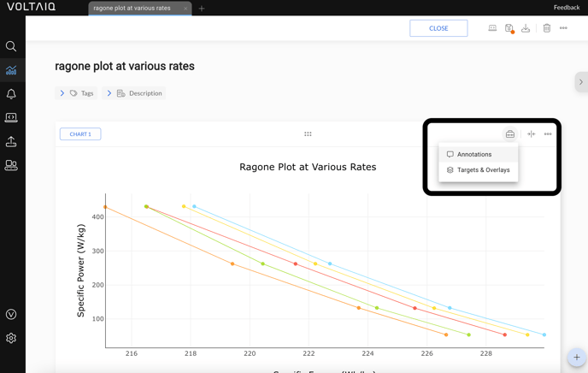Screen dimensions: 588x373
Task: Select Targets & Overlays menu item
Action: (483, 170)
